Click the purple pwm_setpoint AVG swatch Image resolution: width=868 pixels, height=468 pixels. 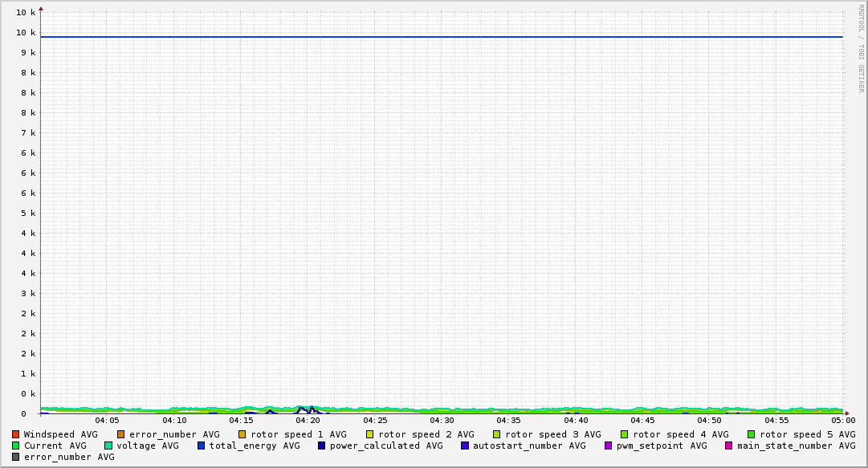pos(608,446)
